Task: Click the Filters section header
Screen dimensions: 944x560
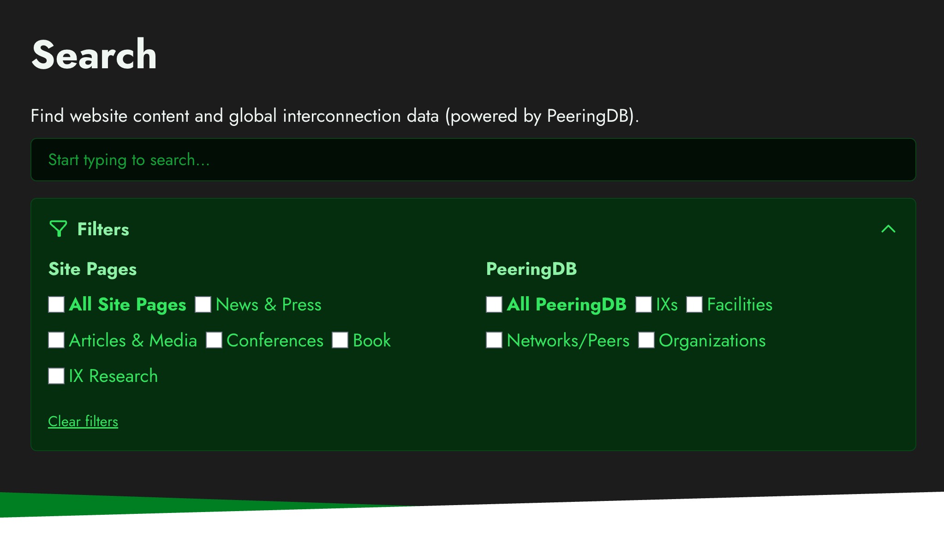Action: (103, 229)
